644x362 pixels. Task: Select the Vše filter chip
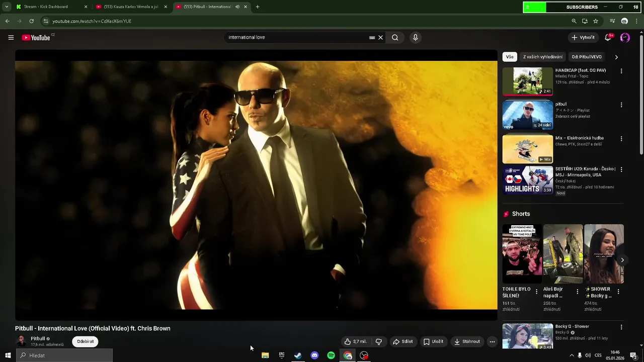[510, 57]
